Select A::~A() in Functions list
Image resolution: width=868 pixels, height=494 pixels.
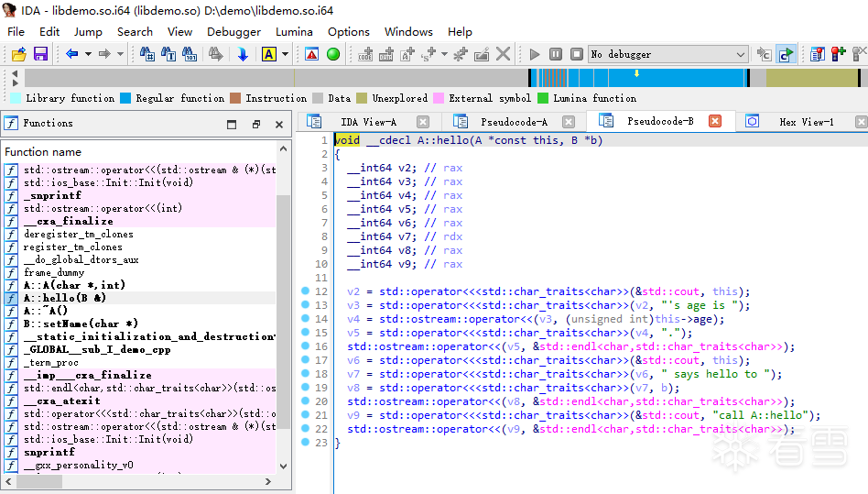click(46, 311)
